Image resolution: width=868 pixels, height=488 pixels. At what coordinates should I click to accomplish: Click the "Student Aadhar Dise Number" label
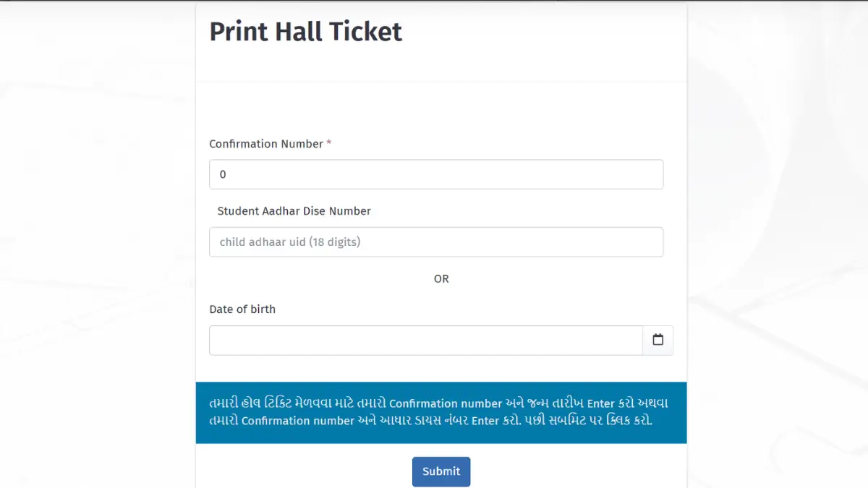[x=294, y=211]
